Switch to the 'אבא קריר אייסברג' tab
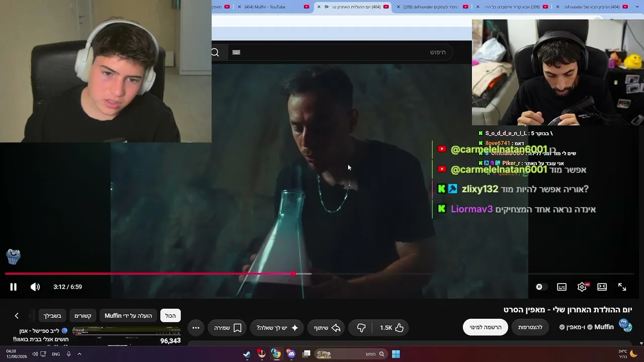644x362 pixels. pos(512,7)
